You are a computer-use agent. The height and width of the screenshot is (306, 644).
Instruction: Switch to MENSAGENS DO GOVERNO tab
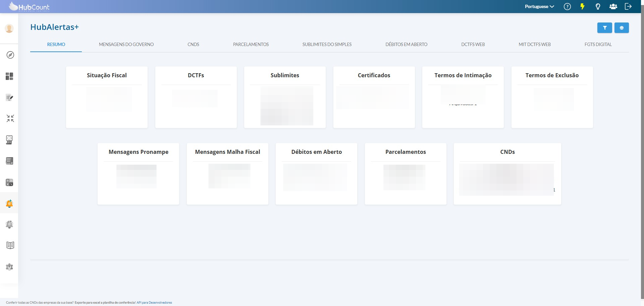pyautogui.click(x=126, y=44)
